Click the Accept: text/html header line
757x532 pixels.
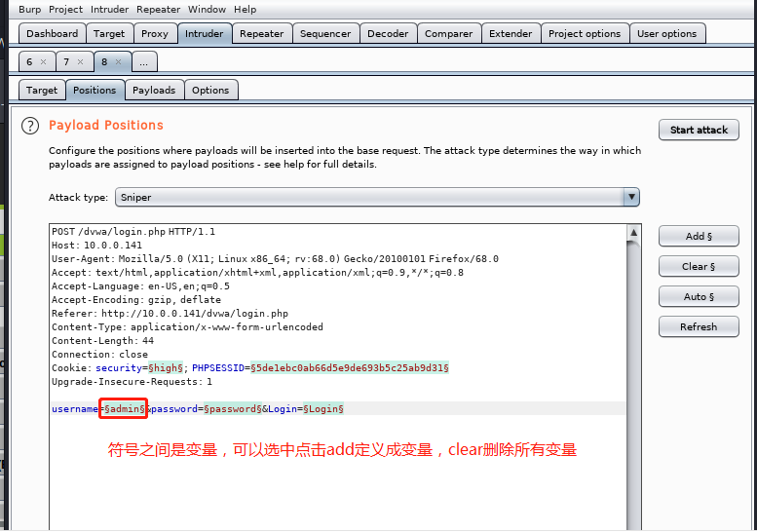point(258,273)
